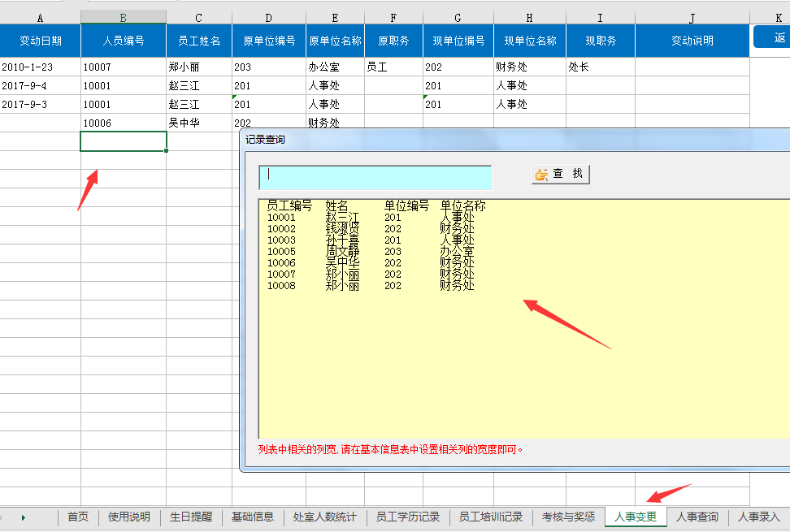Screen dimensions: 790x532
Task: Open the 使用说明 sheet tab
Action: pos(129,517)
